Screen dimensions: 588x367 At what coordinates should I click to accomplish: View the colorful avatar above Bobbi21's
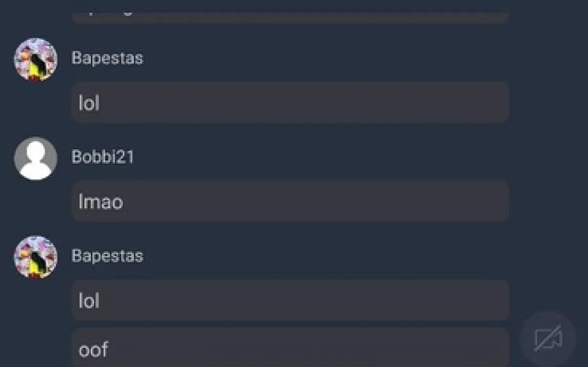pyautogui.click(x=35, y=59)
